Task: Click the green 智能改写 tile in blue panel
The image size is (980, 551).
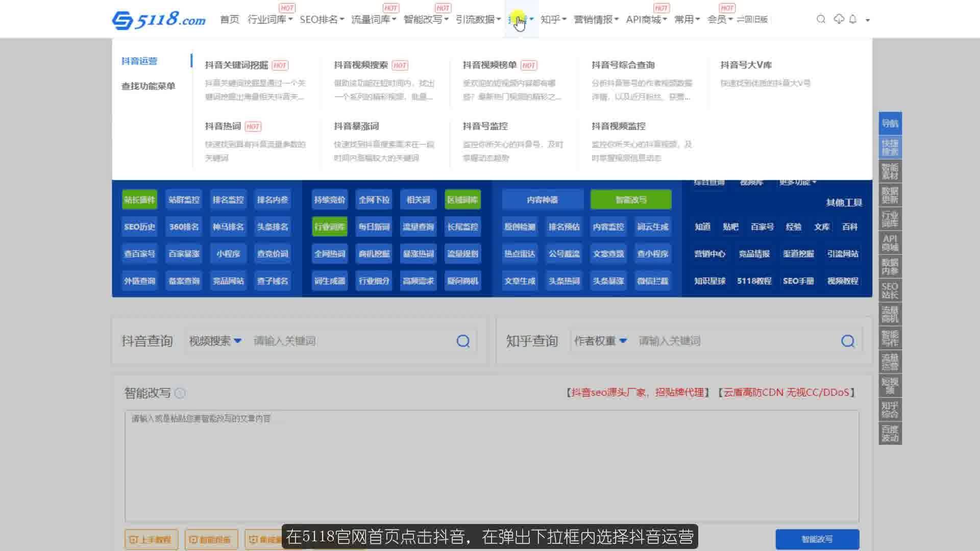Action: (x=631, y=199)
